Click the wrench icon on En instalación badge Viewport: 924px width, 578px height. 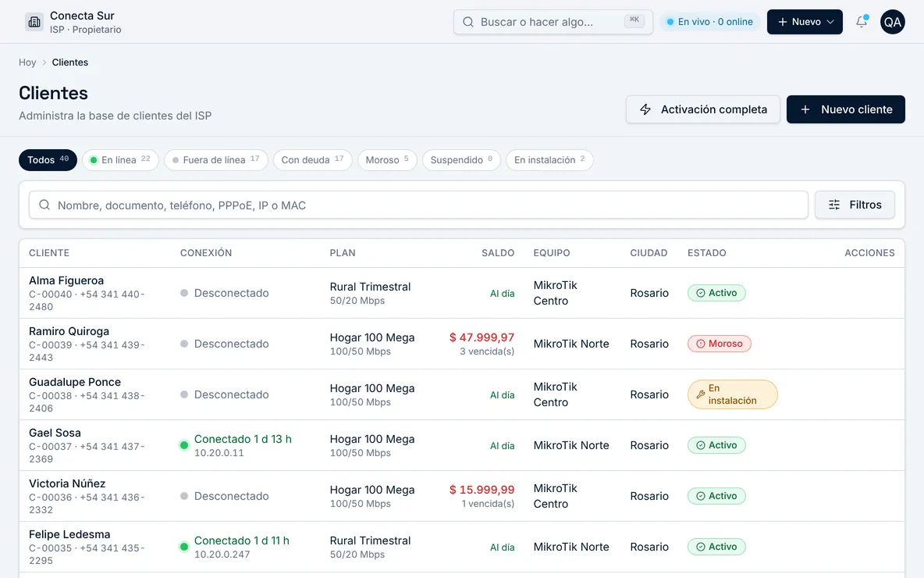[x=700, y=394]
